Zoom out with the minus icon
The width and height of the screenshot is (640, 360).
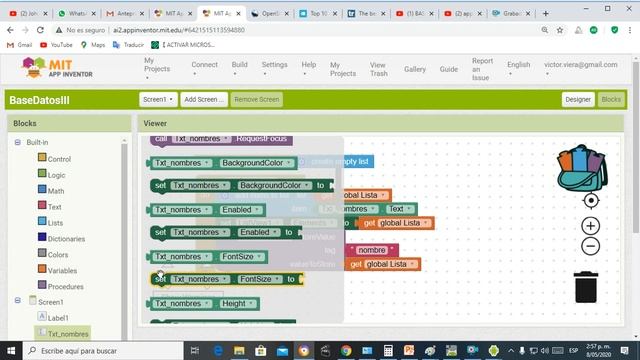pyautogui.click(x=590, y=246)
